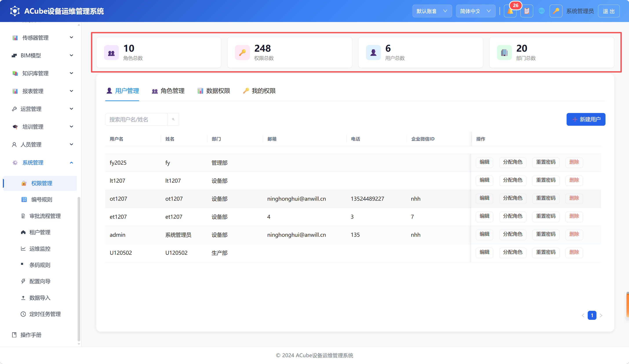Click the 培训管理 graduation cap icon
Image resolution: width=629 pixels, height=364 pixels.
(15, 127)
